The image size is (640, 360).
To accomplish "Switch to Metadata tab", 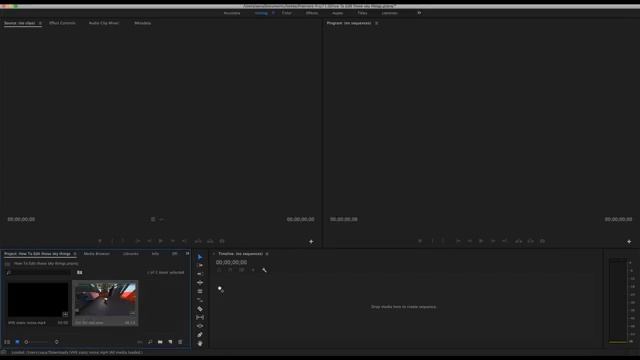I will (142, 23).
